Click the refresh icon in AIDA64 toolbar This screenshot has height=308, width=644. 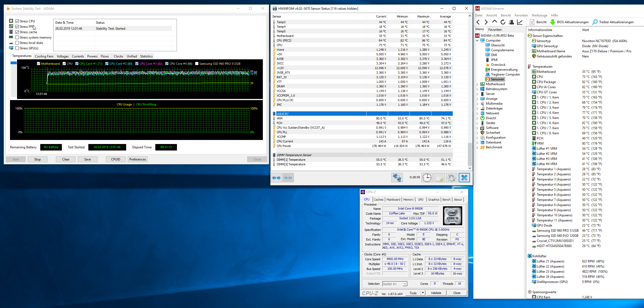pos(503,22)
